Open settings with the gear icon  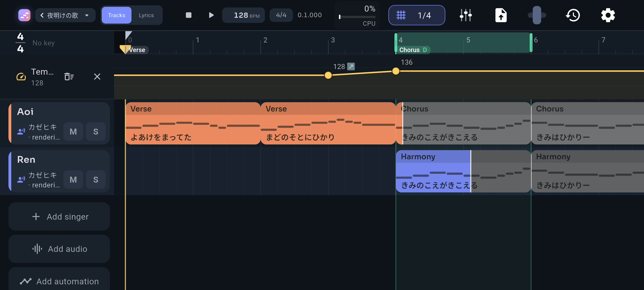tap(608, 15)
